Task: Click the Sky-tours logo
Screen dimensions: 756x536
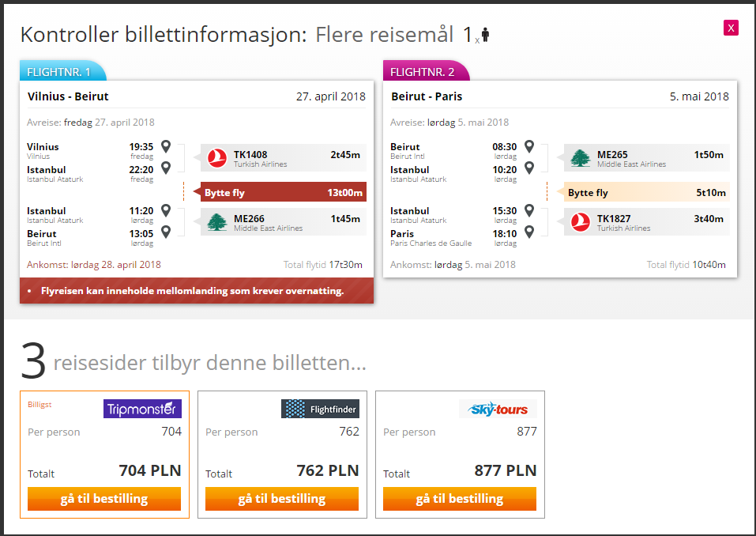Action: (498, 409)
